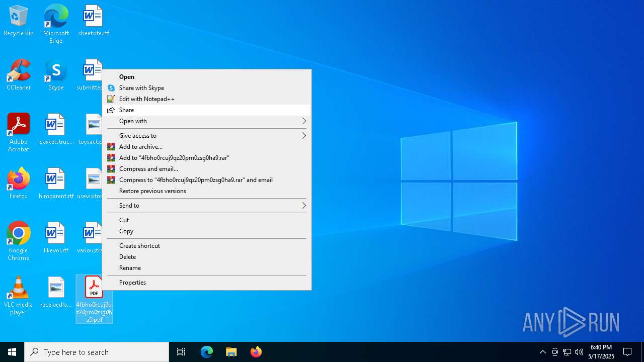Open the Action Center notifications icon
The width and height of the screenshot is (644, 362).
tap(627, 352)
